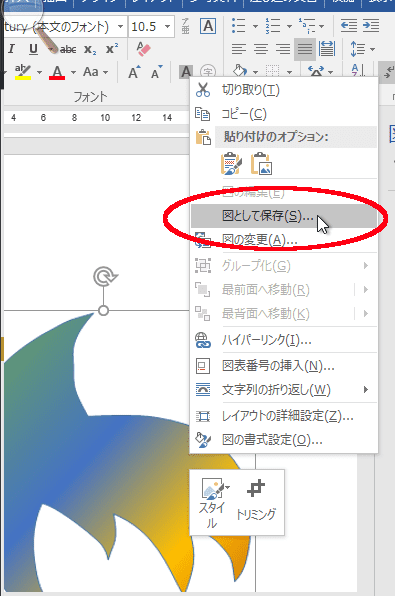This screenshot has height=596, width=395.
Task: Click the rotation handle above the picture
Action: (x=105, y=276)
